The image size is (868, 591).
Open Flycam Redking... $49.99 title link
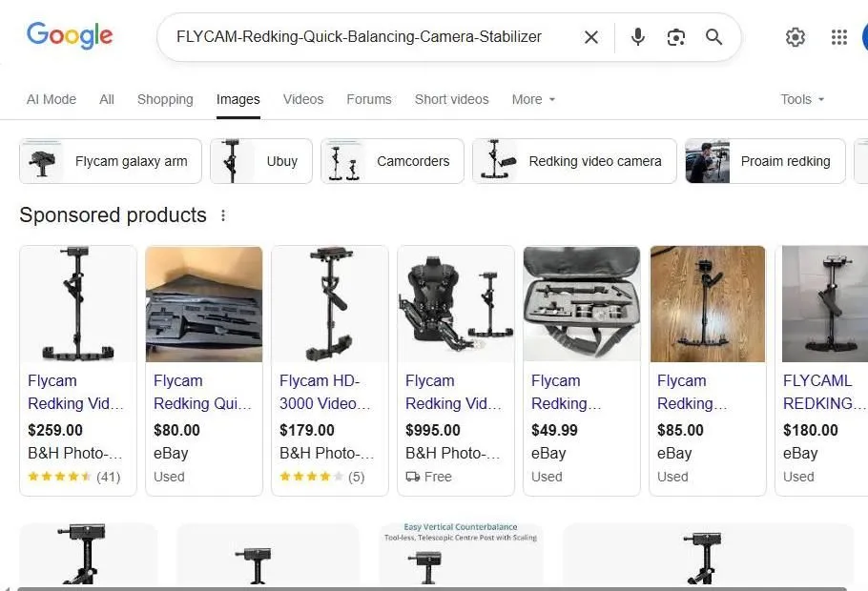tap(566, 393)
